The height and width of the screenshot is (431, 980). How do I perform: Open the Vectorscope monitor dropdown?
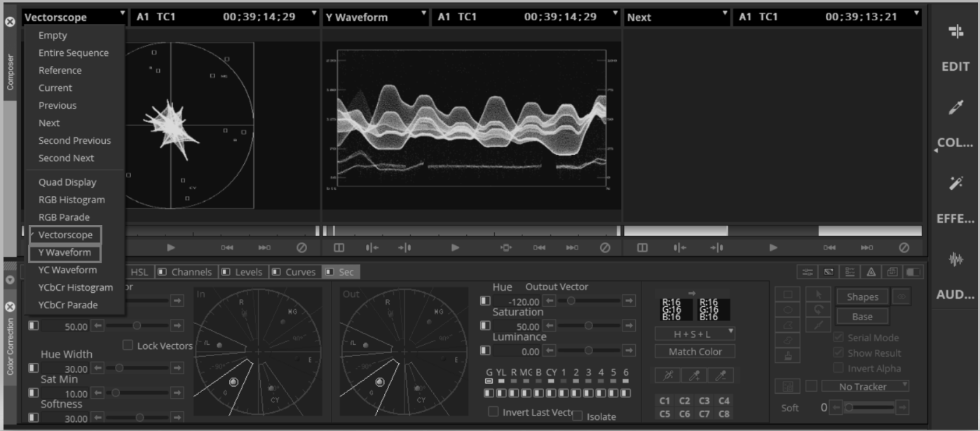tap(123, 13)
